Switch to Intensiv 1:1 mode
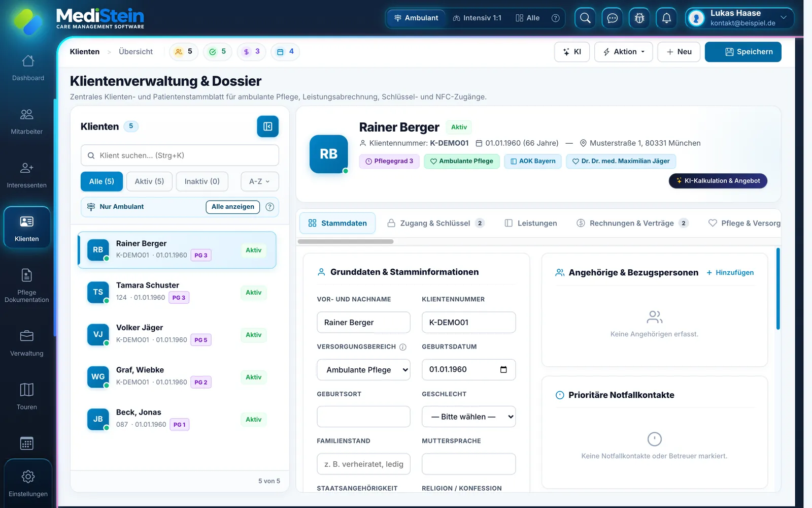Screen dimensions: 812x508 (477, 18)
